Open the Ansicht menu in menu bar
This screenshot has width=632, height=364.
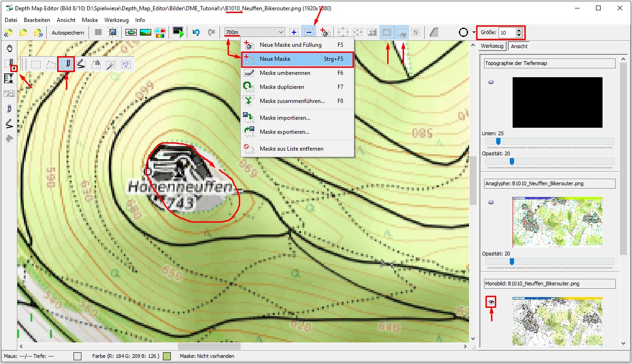click(66, 20)
